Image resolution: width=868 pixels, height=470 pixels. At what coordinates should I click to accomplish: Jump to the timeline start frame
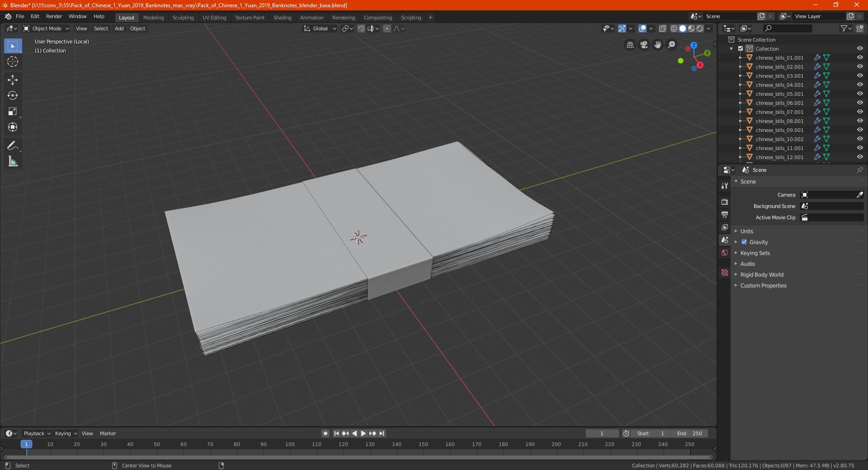[x=336, y=433]
